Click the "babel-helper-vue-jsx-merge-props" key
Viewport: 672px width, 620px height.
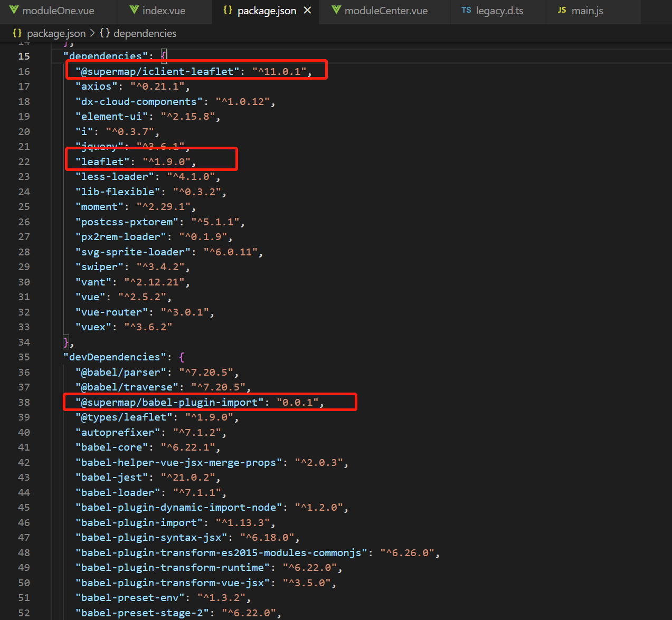coord(178,463)
